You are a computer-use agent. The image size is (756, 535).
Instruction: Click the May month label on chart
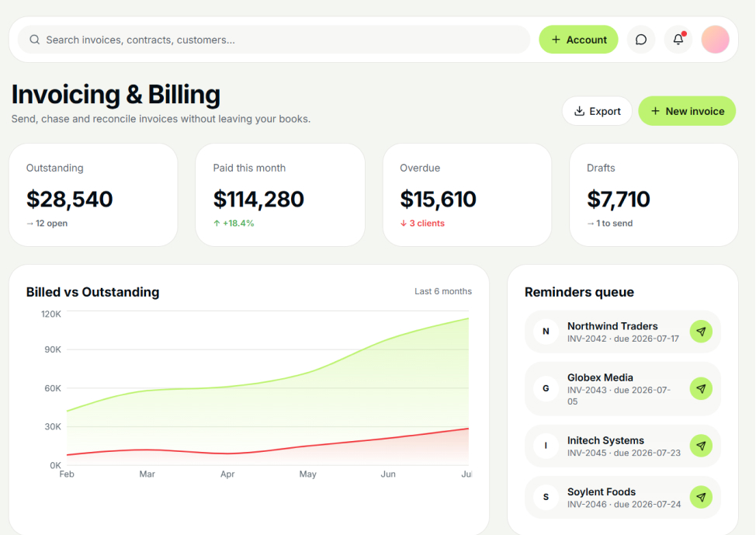tap(307, 474)
